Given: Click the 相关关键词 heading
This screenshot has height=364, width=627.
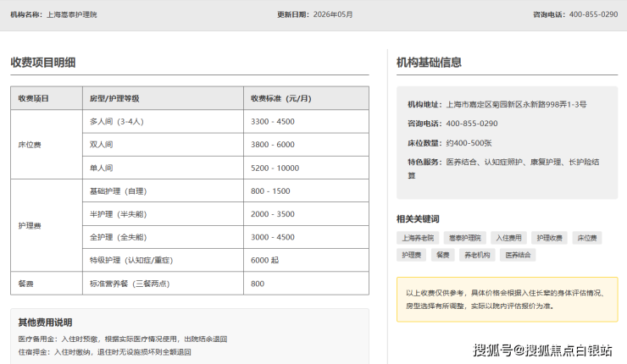Looking at the screenshot, I should (418, 219).
